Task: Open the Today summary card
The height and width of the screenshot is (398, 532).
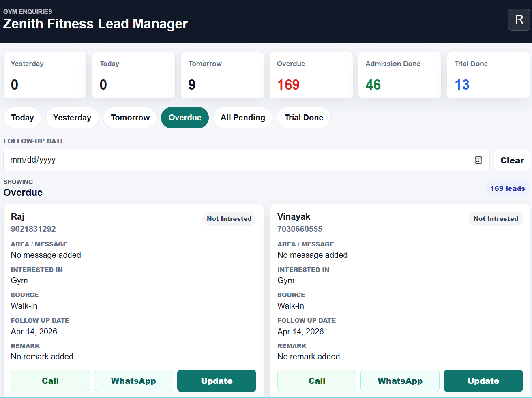Action: pos(134,75)
